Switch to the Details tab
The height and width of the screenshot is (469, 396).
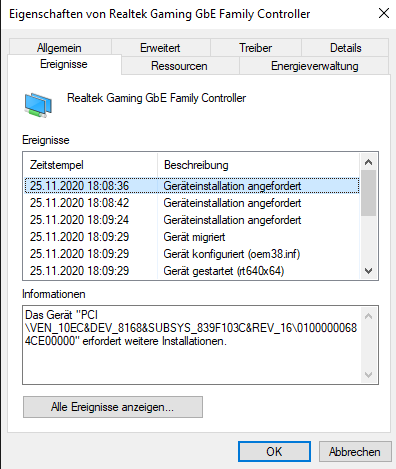pyautogui.click(x=345, y=48)
